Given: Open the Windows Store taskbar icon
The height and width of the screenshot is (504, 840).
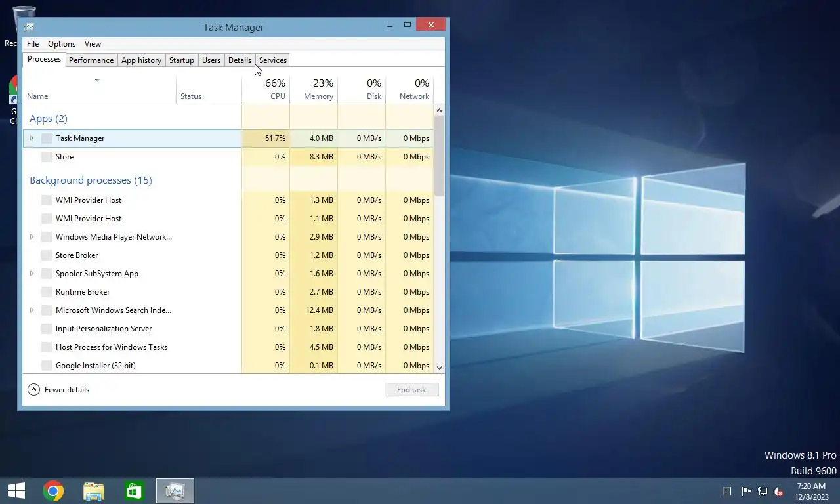Looking at the screenshot, I should pos(135,491).
